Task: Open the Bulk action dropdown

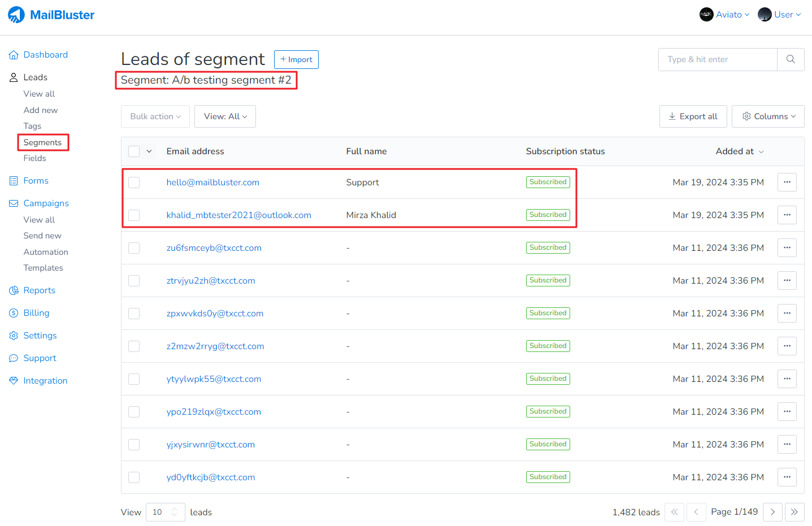Action: click(x=155, y=116)
